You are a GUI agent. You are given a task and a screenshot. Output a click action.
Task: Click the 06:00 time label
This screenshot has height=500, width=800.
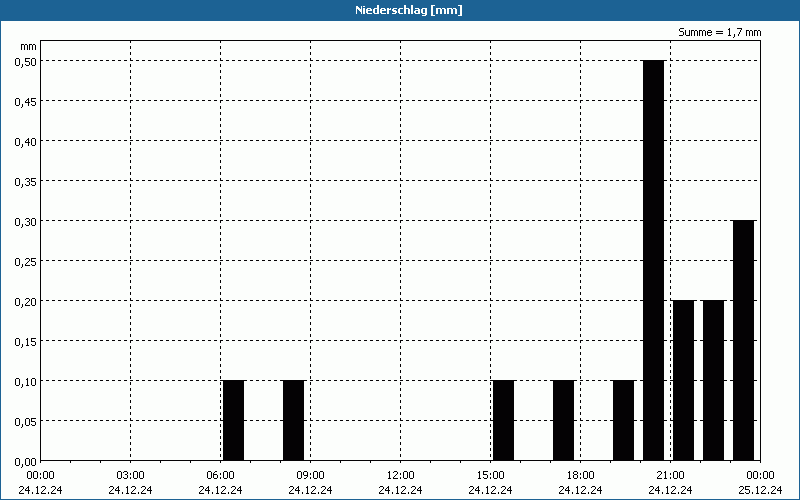(220, 476)
